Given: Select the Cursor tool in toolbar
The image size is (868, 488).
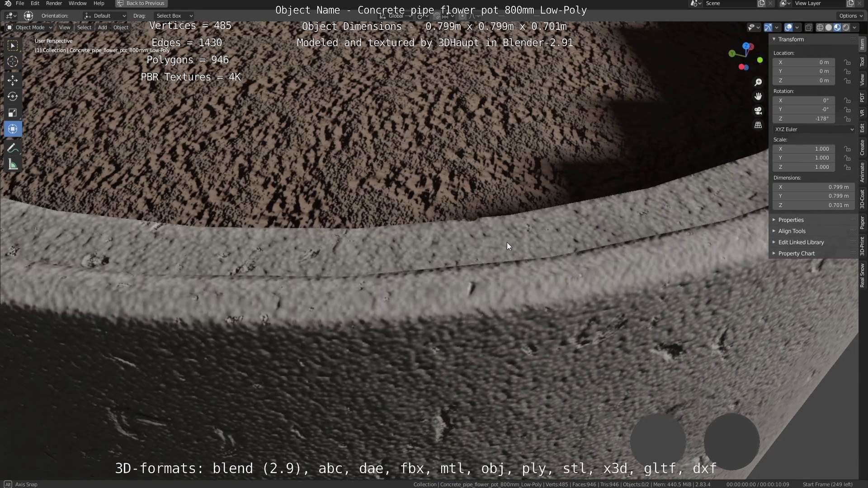Looking at the screenshot, I should click(x=13, y=62).
